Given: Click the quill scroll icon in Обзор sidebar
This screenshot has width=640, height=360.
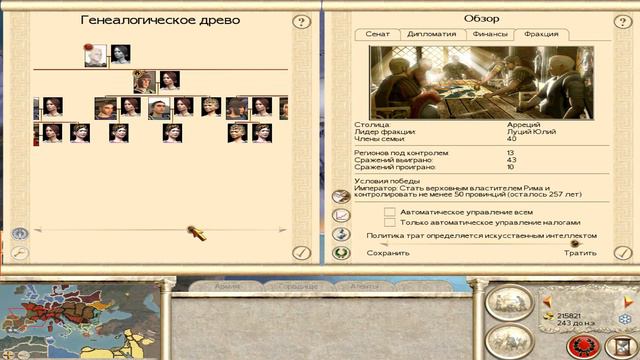Looking at the screenshot, I should click(x=341, y=197).
